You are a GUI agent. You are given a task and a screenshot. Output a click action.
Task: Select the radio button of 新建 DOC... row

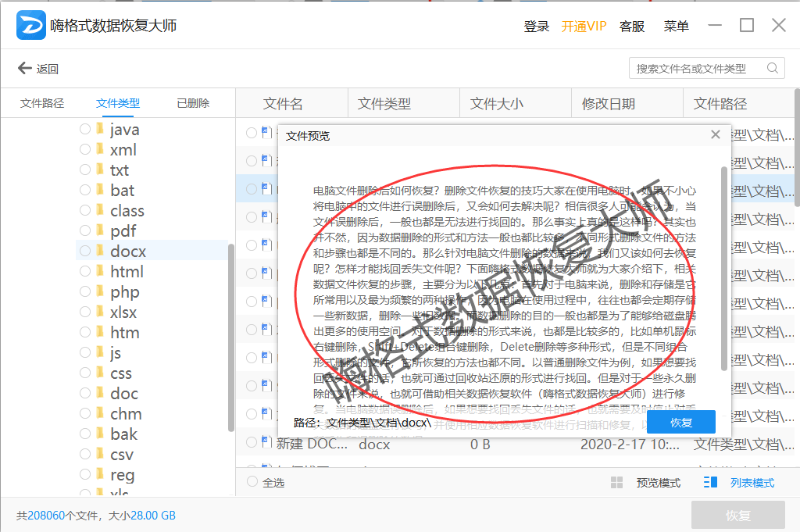click(252, 442)
